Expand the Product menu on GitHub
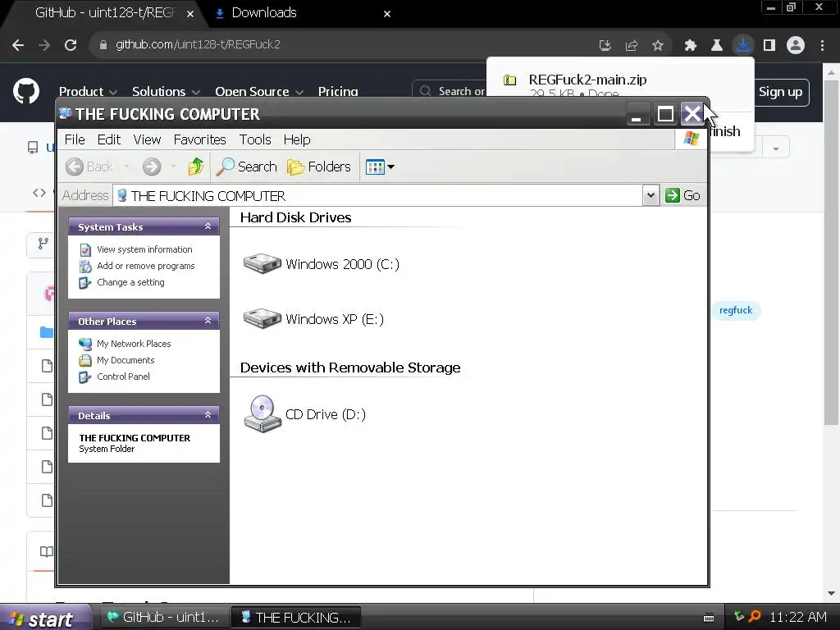 pos(88,92)
